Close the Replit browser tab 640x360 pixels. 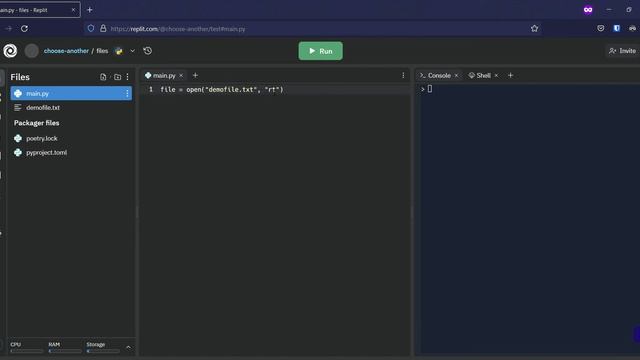pos(73,10)
